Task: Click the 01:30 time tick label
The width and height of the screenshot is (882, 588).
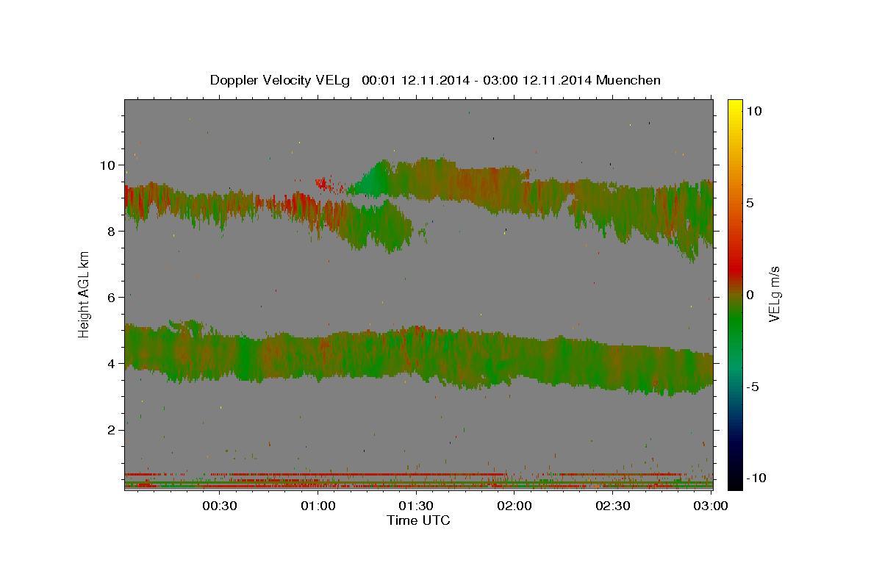Action: 416,506
